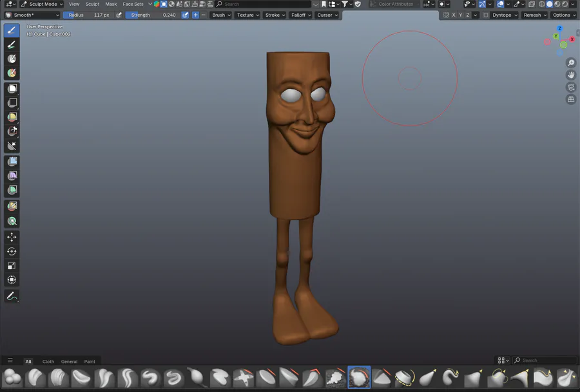Select the Box Face Set tool
Screen dimensions: 580x392
point(12,117)
